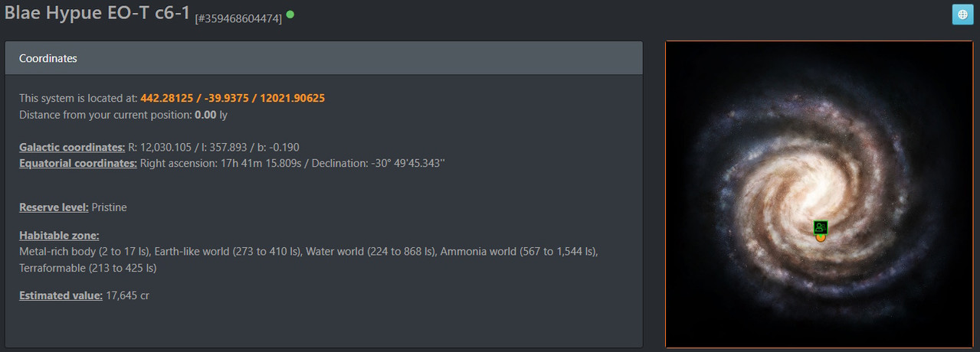Click the 17,645 cr value text

tap(127, 295)
